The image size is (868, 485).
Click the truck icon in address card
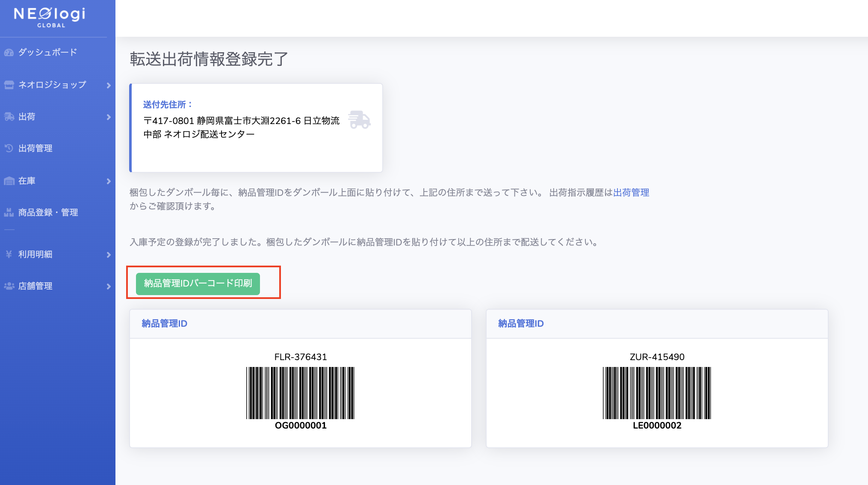(359, 120)
